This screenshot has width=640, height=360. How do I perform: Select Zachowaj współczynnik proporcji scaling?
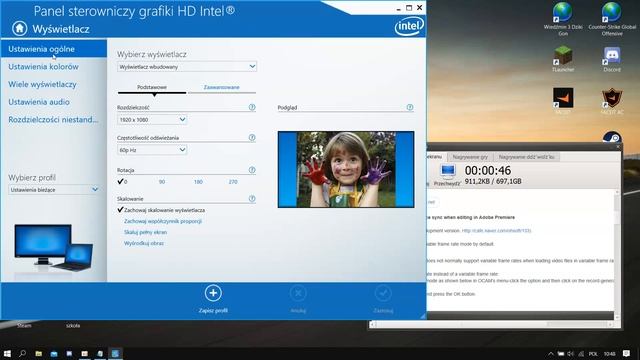[163, 221]
